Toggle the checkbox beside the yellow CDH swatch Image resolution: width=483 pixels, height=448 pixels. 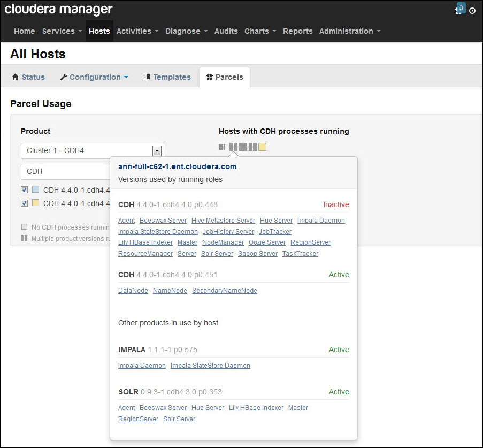[x=24, y=203]
